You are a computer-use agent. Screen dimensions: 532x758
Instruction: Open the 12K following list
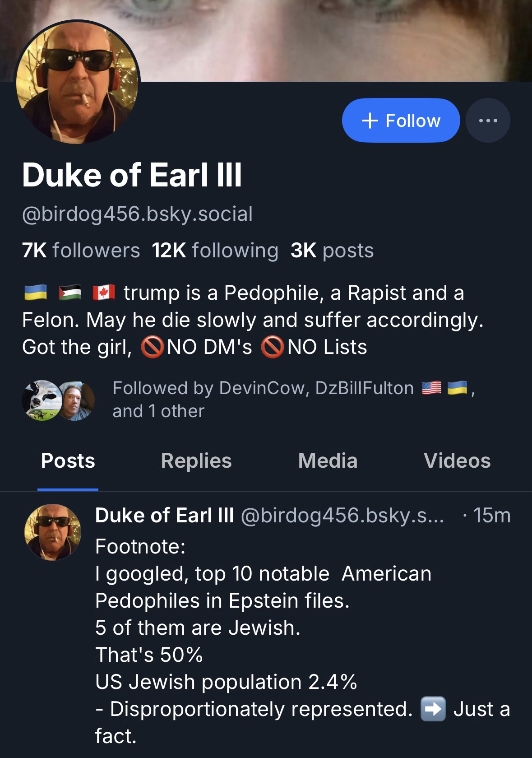pyautogui.click(x=215, y=251)
